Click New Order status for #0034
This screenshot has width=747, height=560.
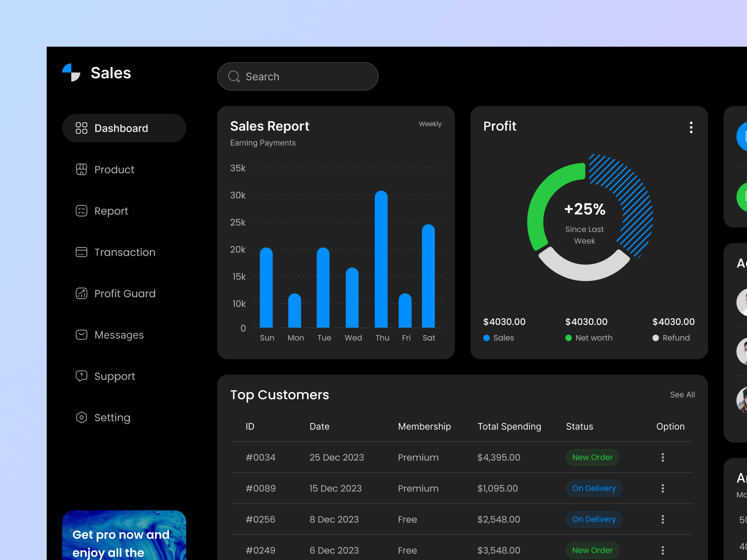click(x=592, y=457)
